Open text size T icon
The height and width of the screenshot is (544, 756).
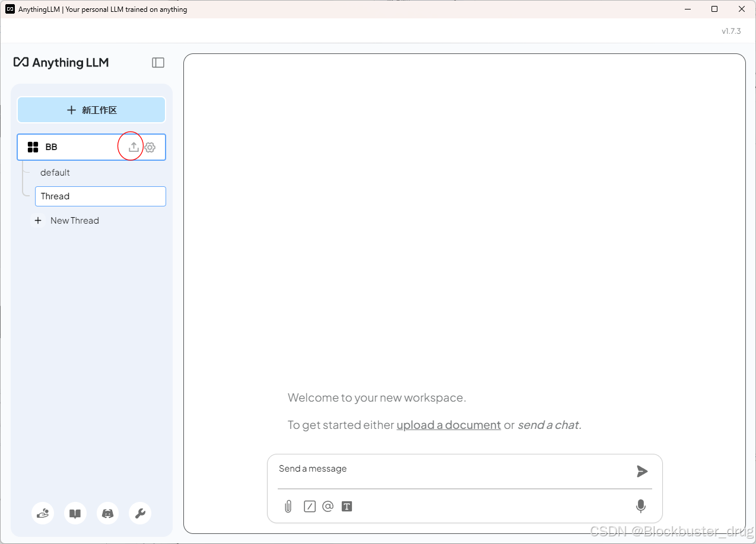(x=347, y=507)
